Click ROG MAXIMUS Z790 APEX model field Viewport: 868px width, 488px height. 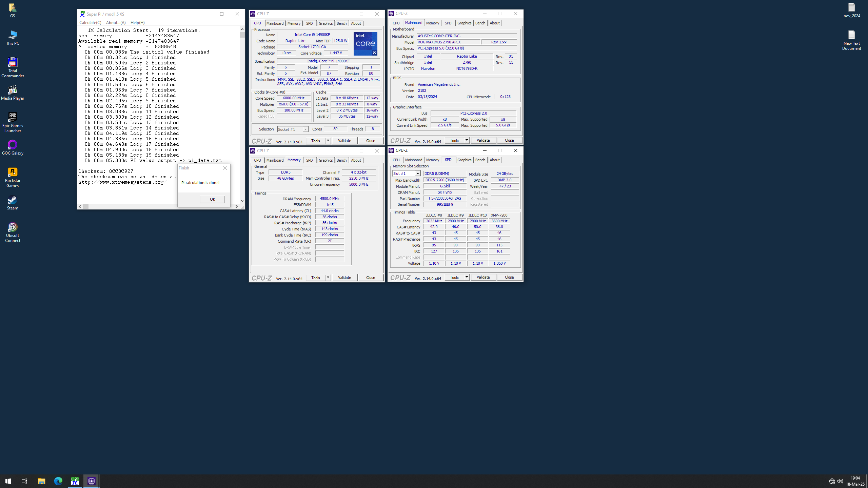click(x=448, y=42)
